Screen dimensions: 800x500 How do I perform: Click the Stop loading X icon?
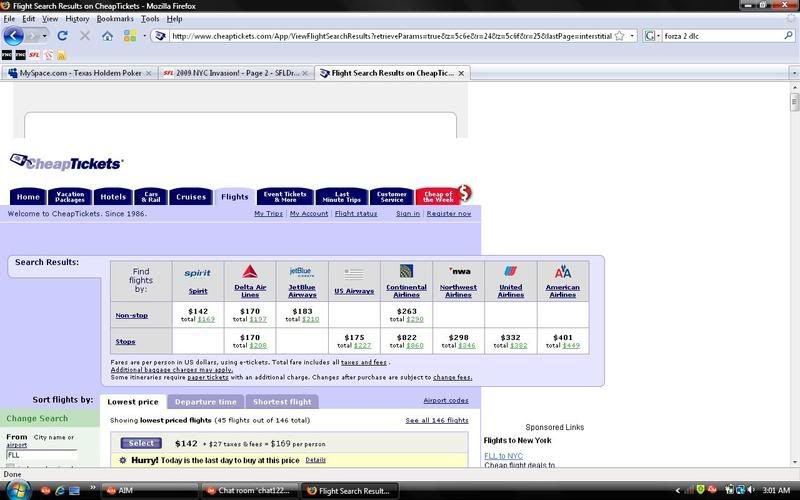(85, 36)
